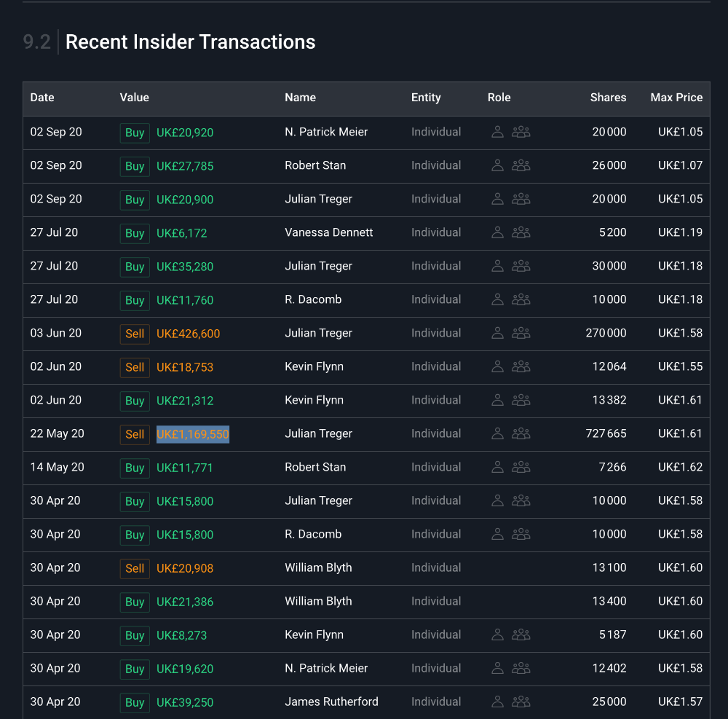Click the person icon in N. Patrick Meier's 02 Sep row
The height and width of the screenshot is (719, 728).
tap(498, 132)
